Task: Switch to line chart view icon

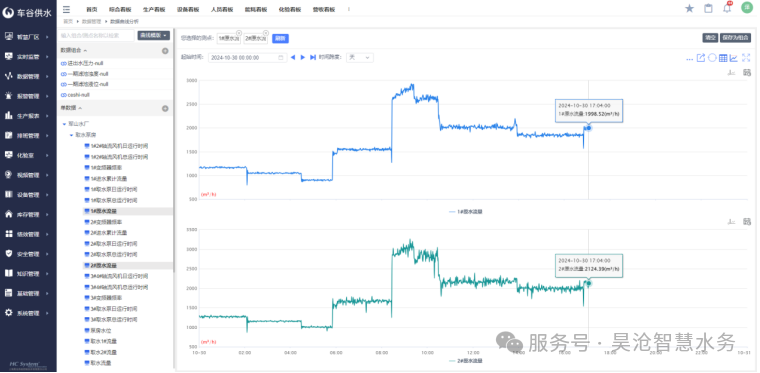Action: (x=734, y=58)
